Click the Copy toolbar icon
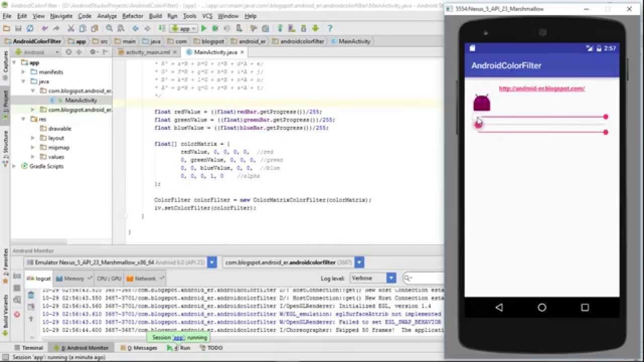The width and height of the screenshot is (644, 362). coord(83,29)
